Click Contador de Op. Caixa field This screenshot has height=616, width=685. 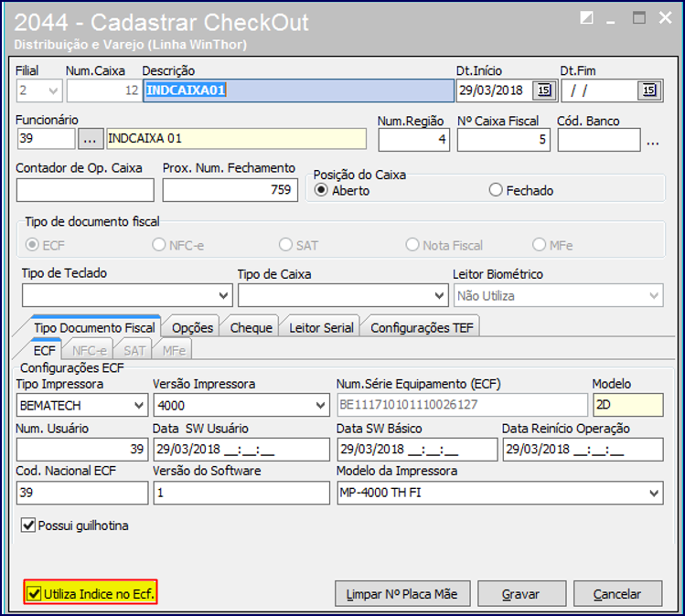coord(85,190)
